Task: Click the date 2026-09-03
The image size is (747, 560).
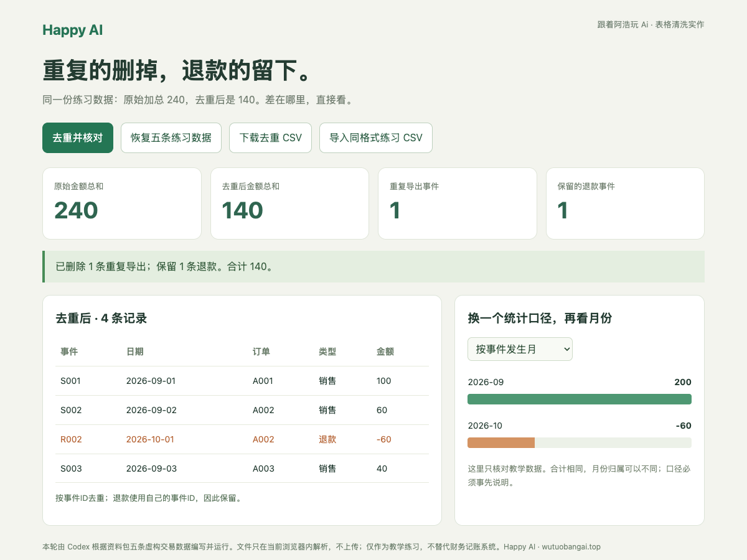Action: 151,469
